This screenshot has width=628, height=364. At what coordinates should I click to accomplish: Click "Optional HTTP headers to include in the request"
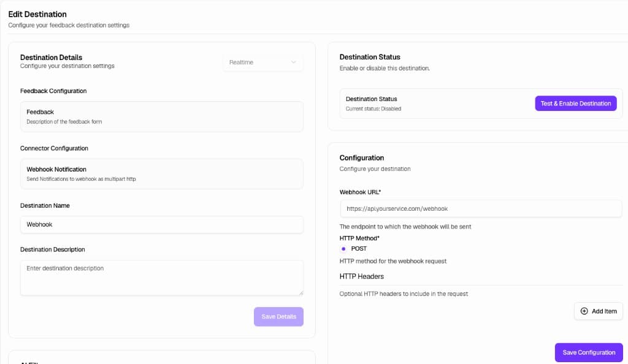click(x=404, y=294)
